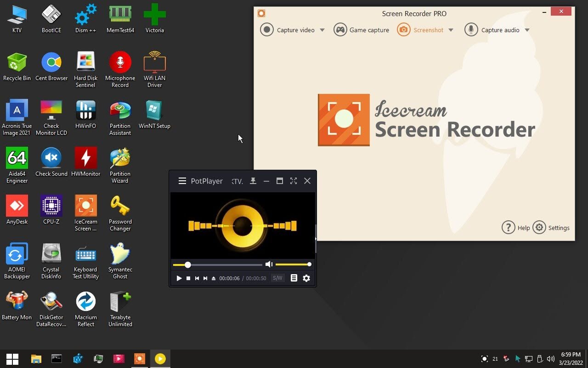Open Partition Wizard shortcut
Screen dimensions: 588x368
tap(120, 166)
